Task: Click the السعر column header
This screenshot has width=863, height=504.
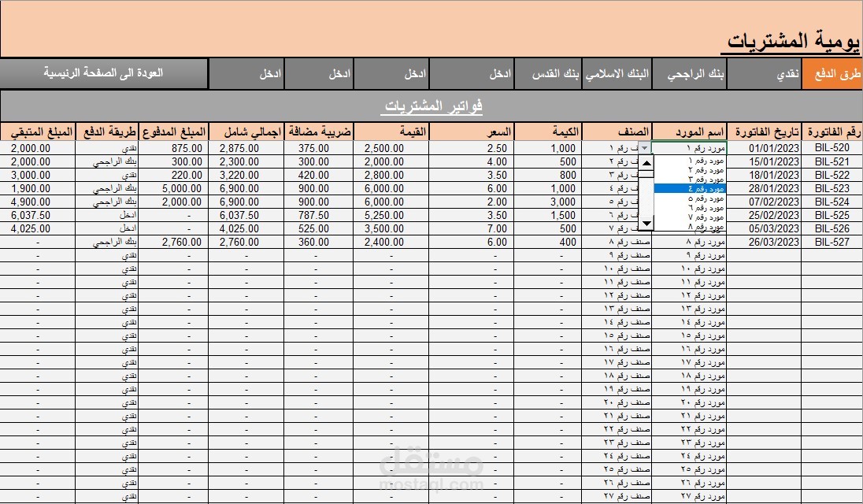Action: click(472, 132)
